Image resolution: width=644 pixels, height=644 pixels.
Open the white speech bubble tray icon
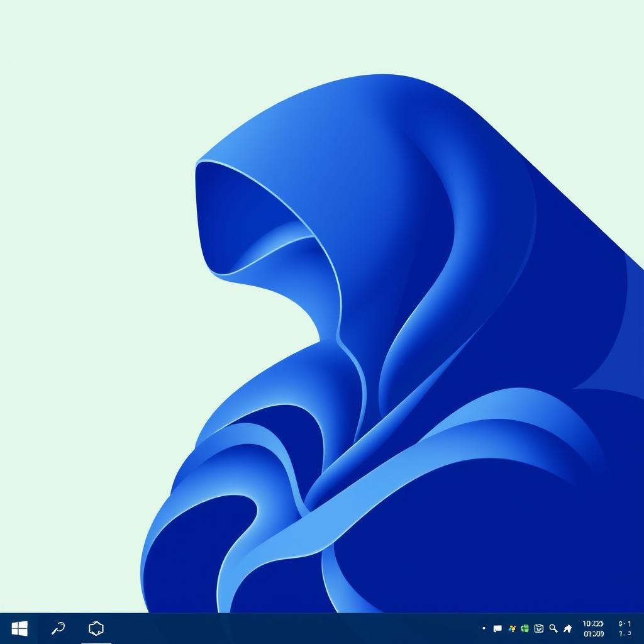coord(497,628)
